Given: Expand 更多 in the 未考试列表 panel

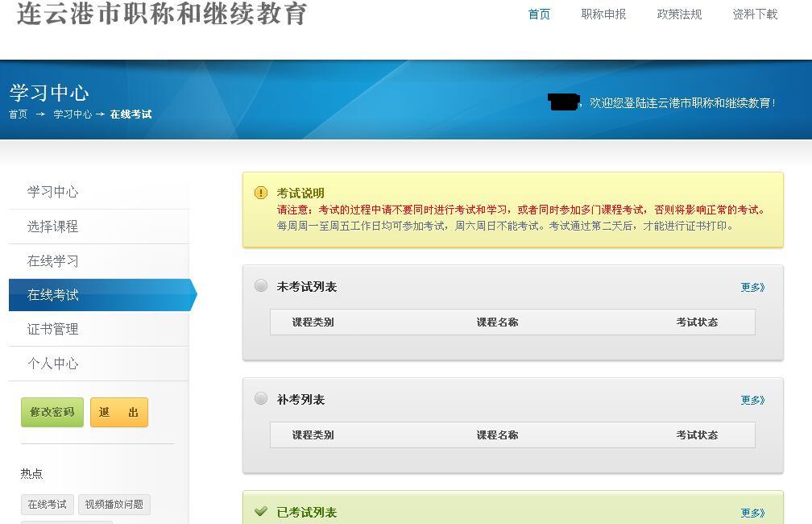Looking at the screenshot, I should pos(752,287).
